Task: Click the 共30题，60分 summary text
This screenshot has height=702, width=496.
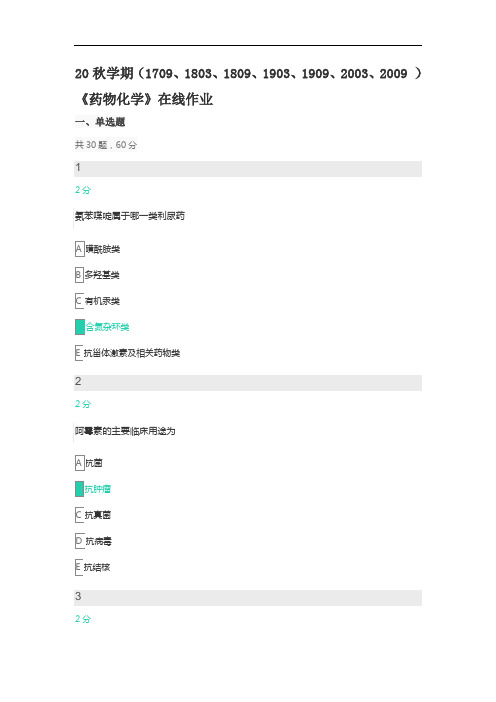Action: pyautogui.click(x=106, y=145)
